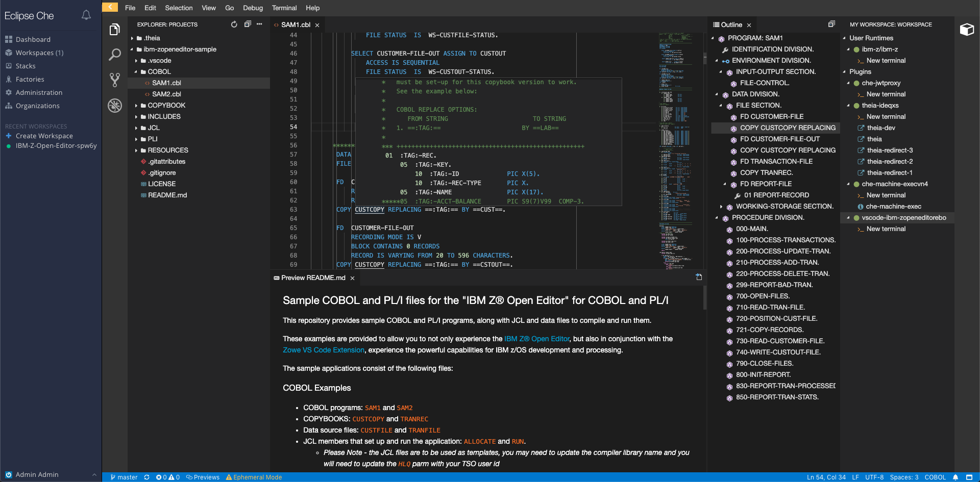Expand the JCL folder
The height and width of the screenshot is (482, 980).
click(136, 128)
